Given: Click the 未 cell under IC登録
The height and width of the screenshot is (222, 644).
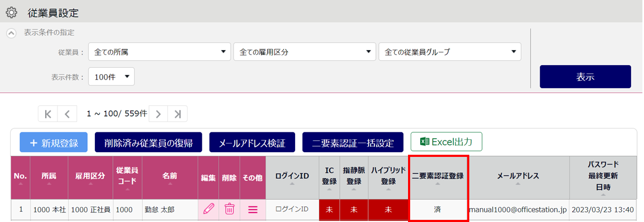Looking at the screenshot, I should pos(329,209).
